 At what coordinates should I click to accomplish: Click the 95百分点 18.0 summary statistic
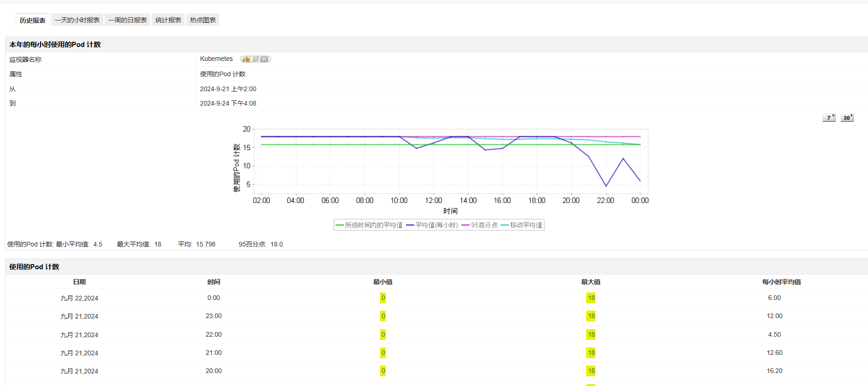(261, 244)
